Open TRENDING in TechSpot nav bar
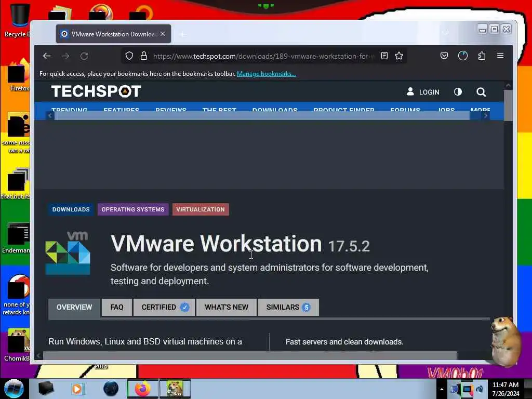 70,110
